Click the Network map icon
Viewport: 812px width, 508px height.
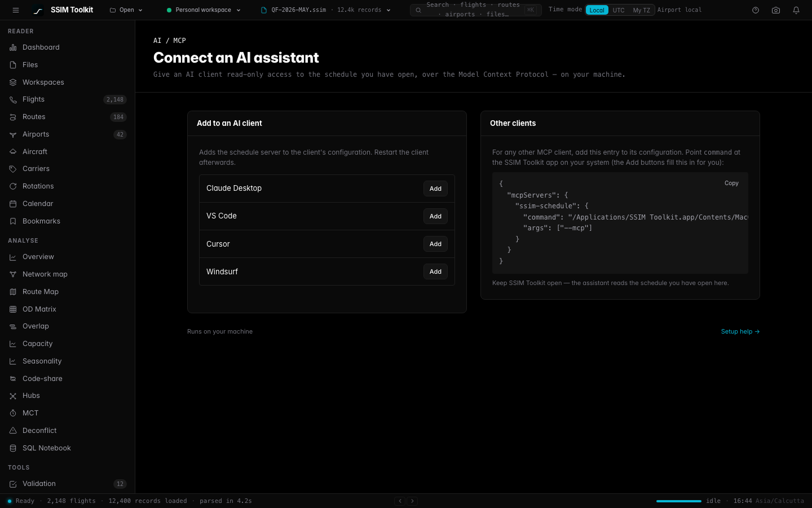[13, 274]
